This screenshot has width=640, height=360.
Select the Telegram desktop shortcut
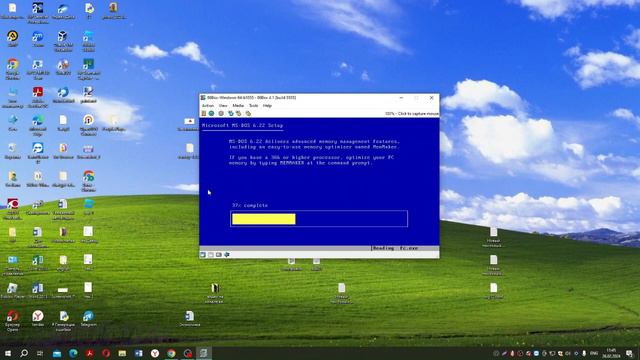click(x=89, y=319)
